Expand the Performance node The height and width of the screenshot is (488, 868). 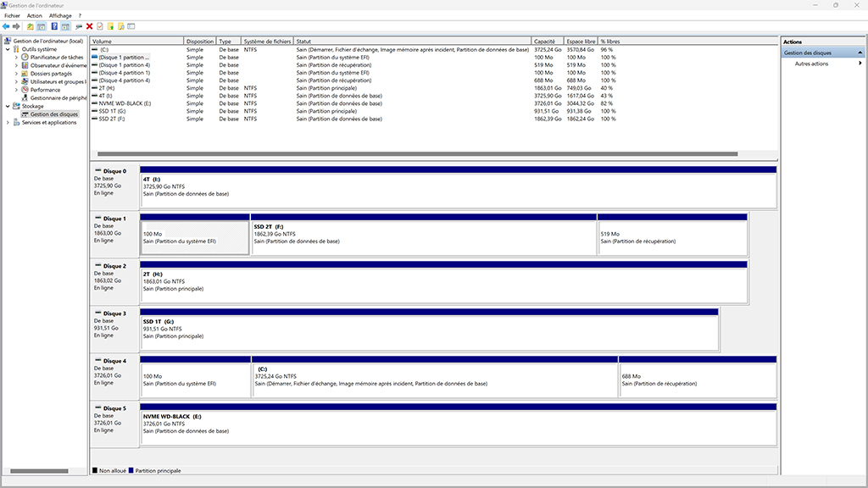(x=16, y=90)
